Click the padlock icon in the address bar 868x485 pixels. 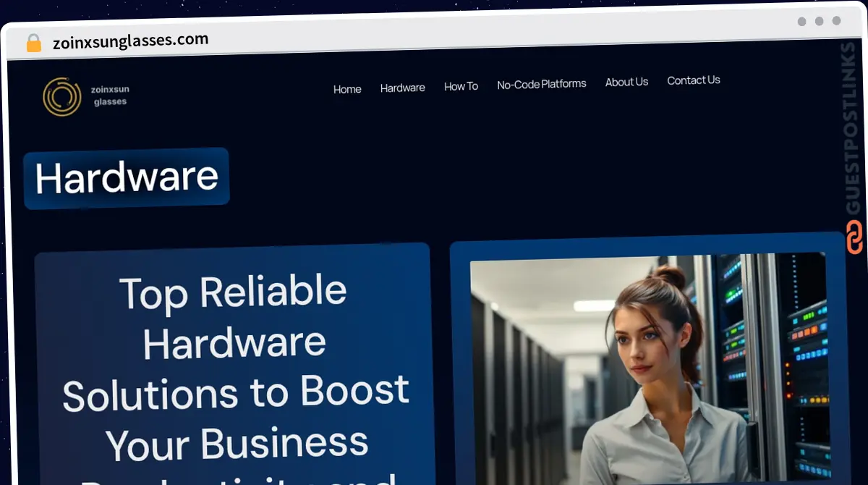tap(33, 43)
